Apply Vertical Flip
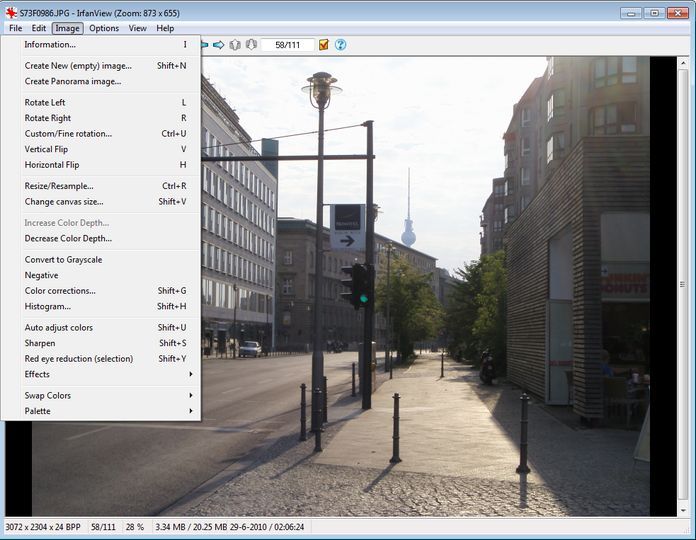Image resolution: width=696 pixels, height=540 pixels. pyautogui.click(x=106, y=149)
